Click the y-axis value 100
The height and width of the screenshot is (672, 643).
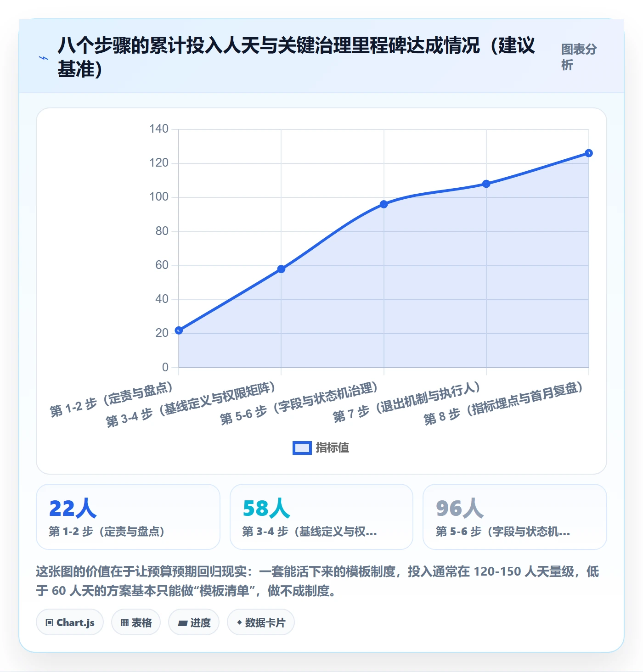[159, 197]
